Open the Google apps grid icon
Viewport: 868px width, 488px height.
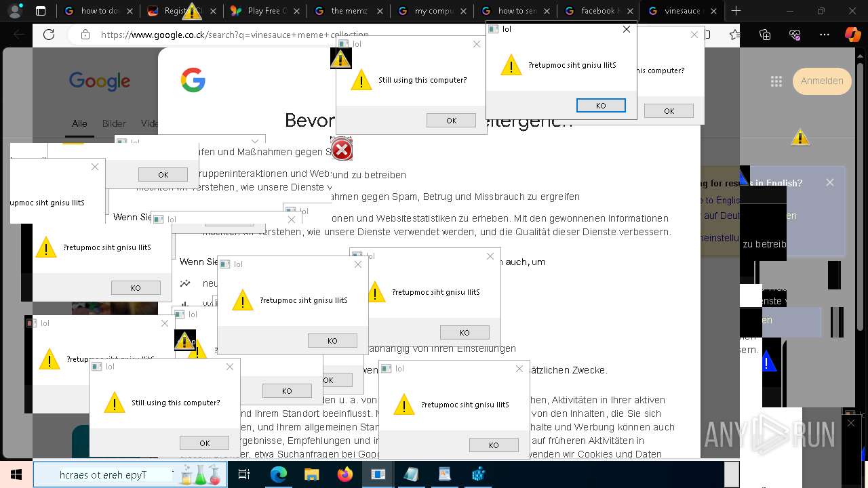tap(776, 81)
